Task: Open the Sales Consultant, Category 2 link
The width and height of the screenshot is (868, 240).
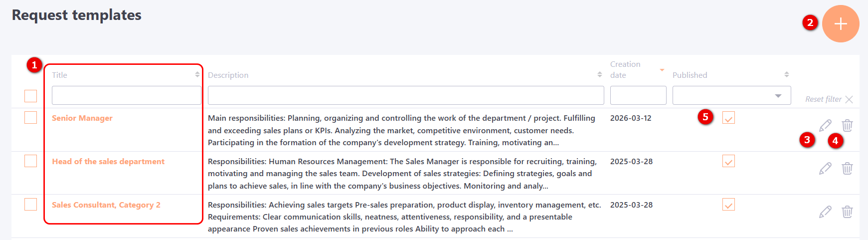Action: coord(106,205)
